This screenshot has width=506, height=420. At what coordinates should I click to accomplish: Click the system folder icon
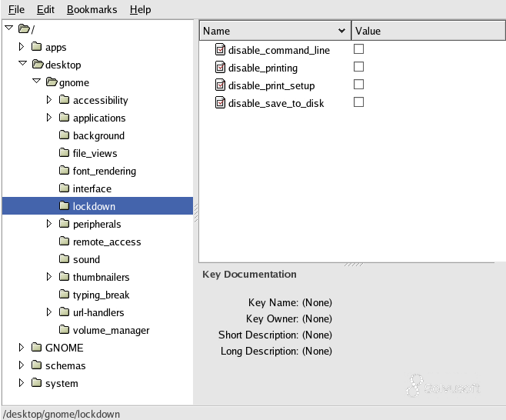pyautogui.click(x=36, y=383)
